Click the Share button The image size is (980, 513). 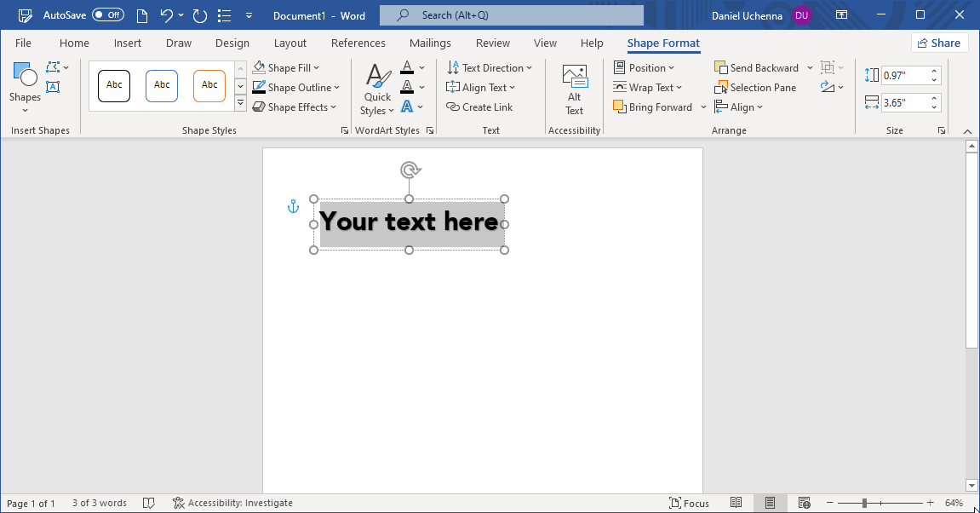pos(939,43)
